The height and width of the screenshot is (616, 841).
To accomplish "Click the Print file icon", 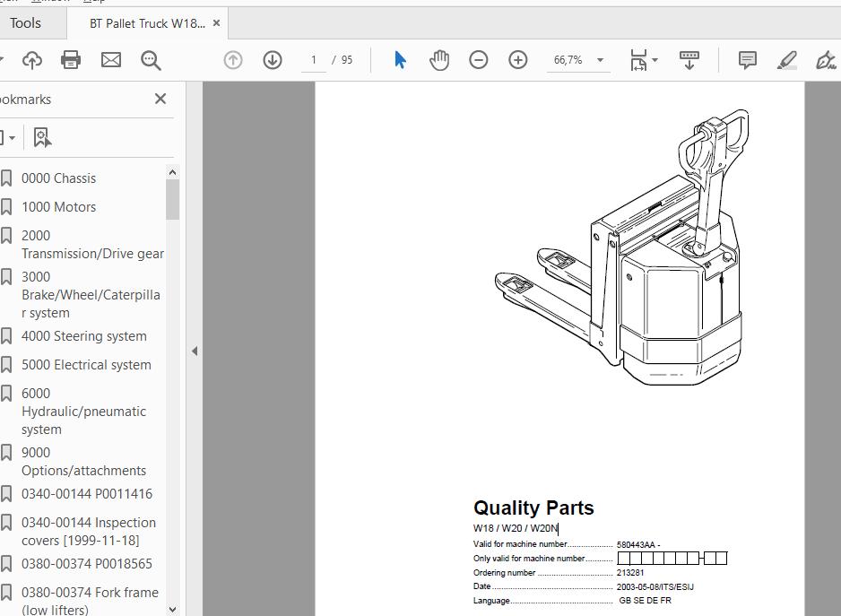I will pos(71,60).
